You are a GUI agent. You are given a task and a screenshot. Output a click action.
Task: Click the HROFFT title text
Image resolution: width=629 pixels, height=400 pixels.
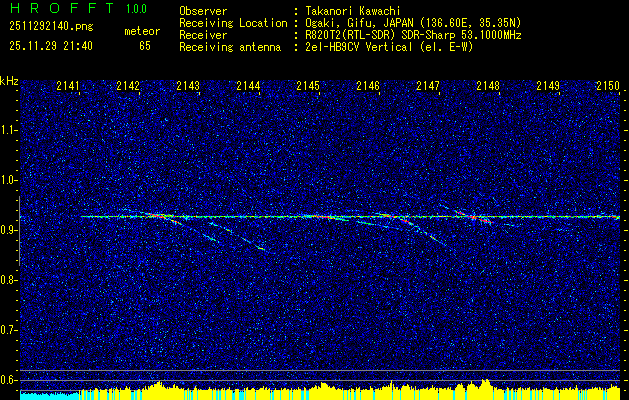click(62, 8)
